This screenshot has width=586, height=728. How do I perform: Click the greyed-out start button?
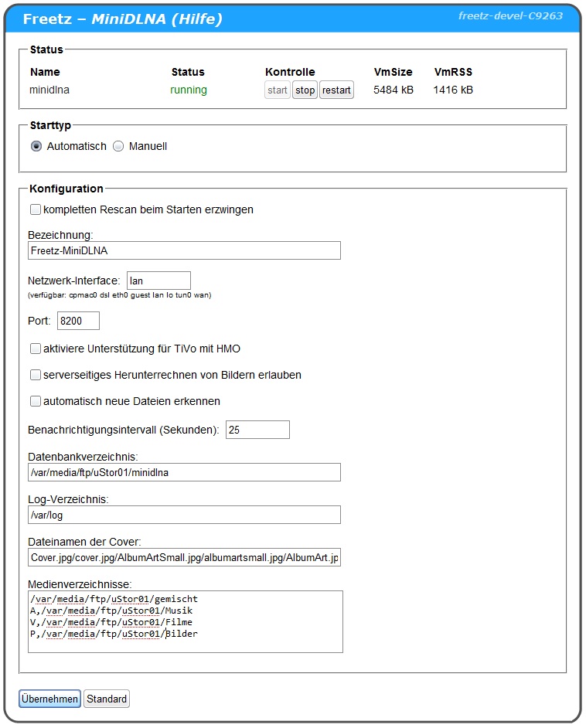278,90
